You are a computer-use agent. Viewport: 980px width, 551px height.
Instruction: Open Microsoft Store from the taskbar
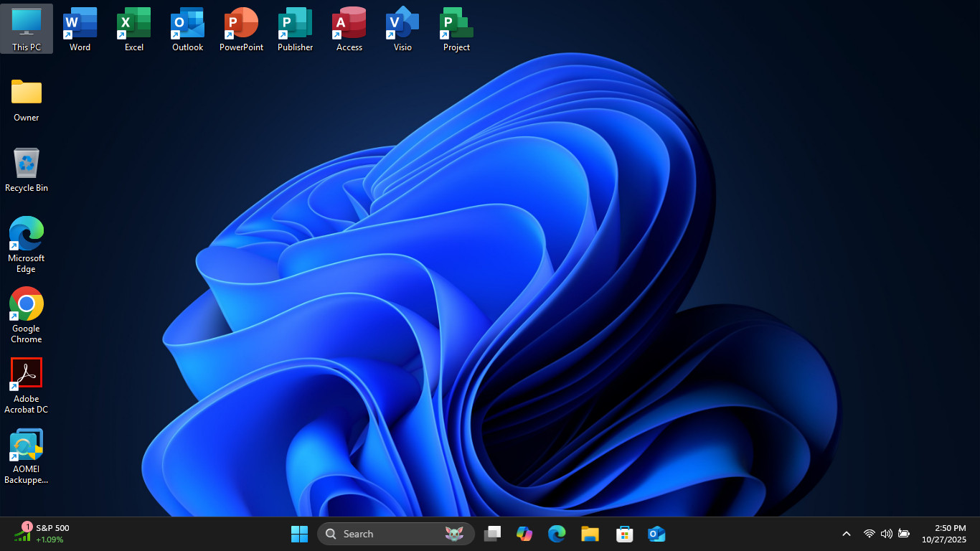pos(624,534)
